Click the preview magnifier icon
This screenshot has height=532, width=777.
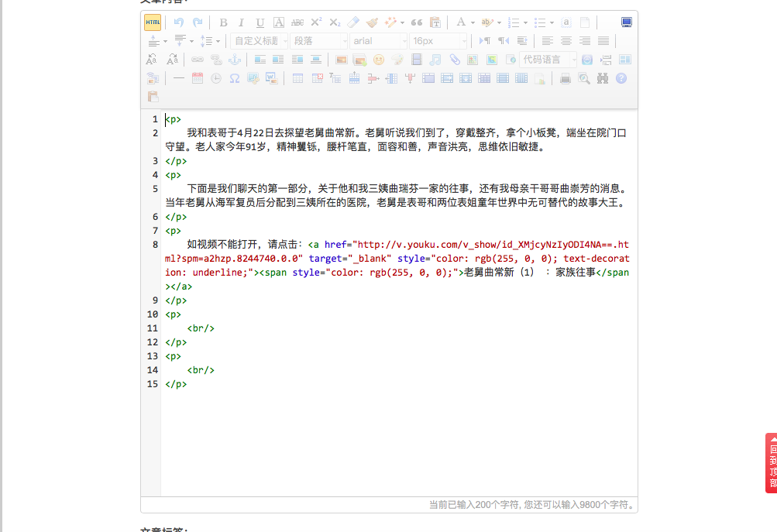coord(584,78)
